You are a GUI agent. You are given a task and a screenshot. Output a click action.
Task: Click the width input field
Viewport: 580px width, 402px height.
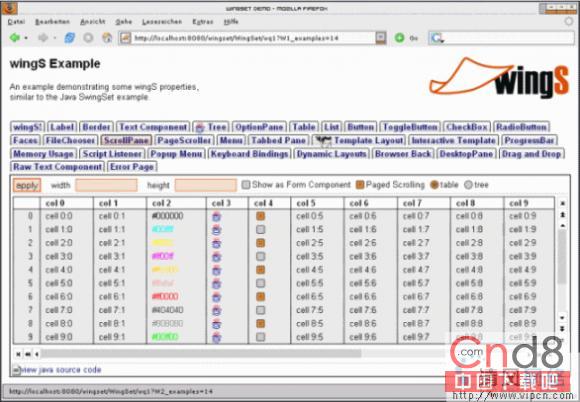pos(107,185)
